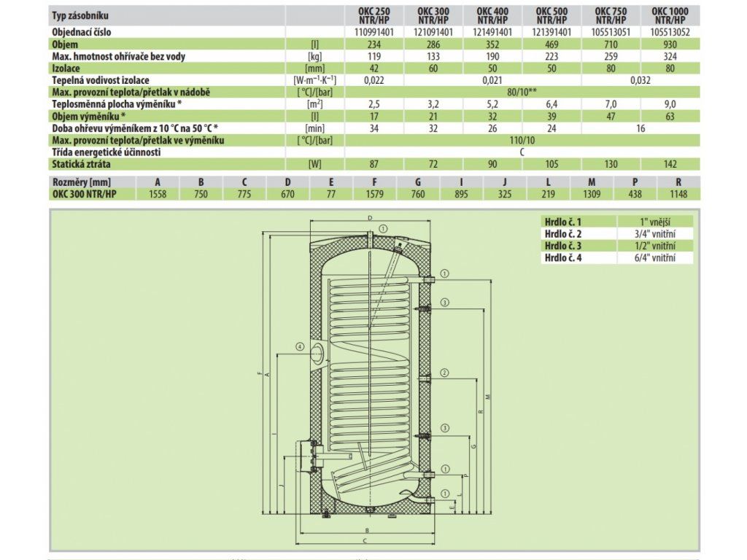747x560 pixels.
Task: Click order number 105513051
Action: click(x=611, y=32)
